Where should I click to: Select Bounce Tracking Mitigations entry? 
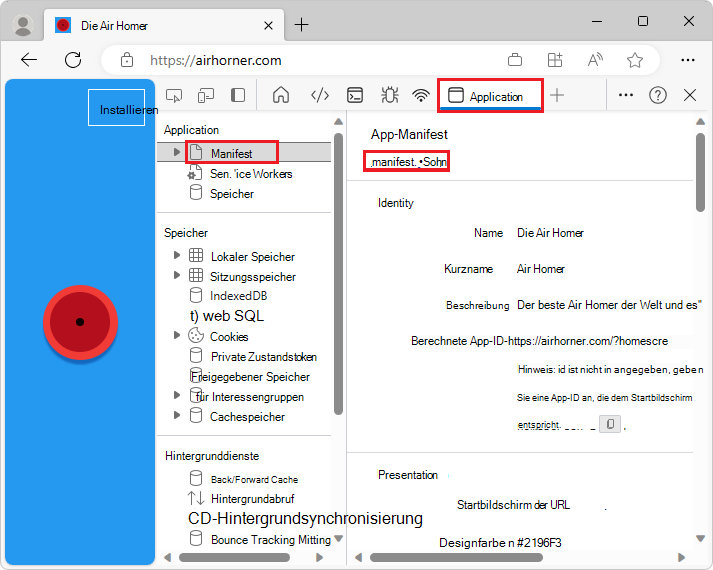click(260, 540)
